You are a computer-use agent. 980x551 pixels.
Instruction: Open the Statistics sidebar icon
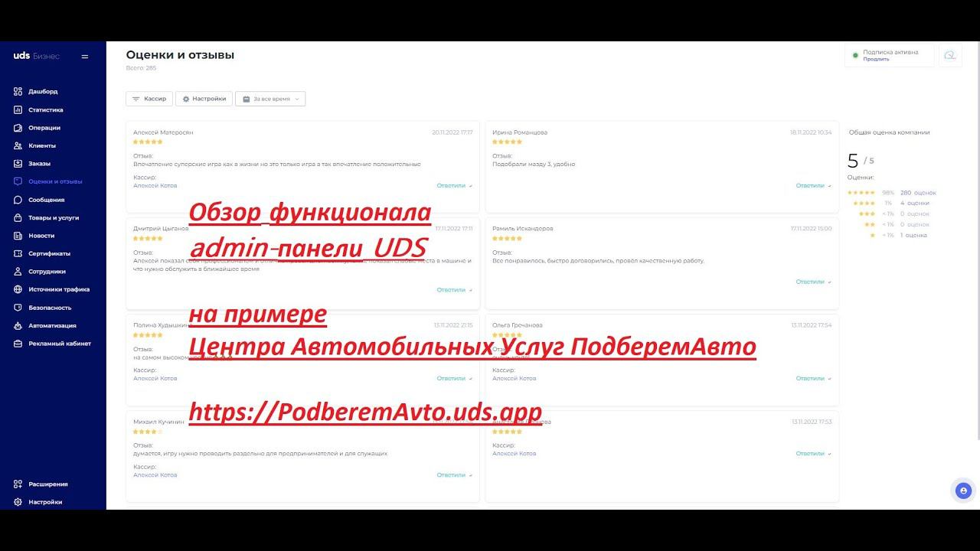[x=18, y=110]
